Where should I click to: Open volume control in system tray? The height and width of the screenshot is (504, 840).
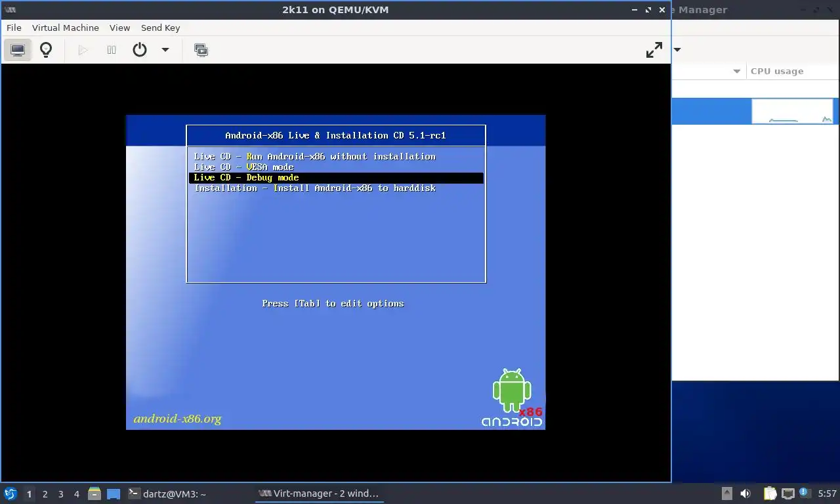(x=745, y=493)
